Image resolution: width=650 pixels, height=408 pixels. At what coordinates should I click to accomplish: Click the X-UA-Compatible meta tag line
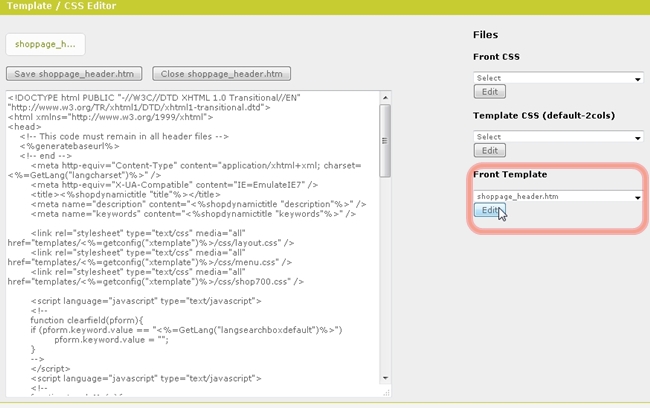(x=174, y=185)
